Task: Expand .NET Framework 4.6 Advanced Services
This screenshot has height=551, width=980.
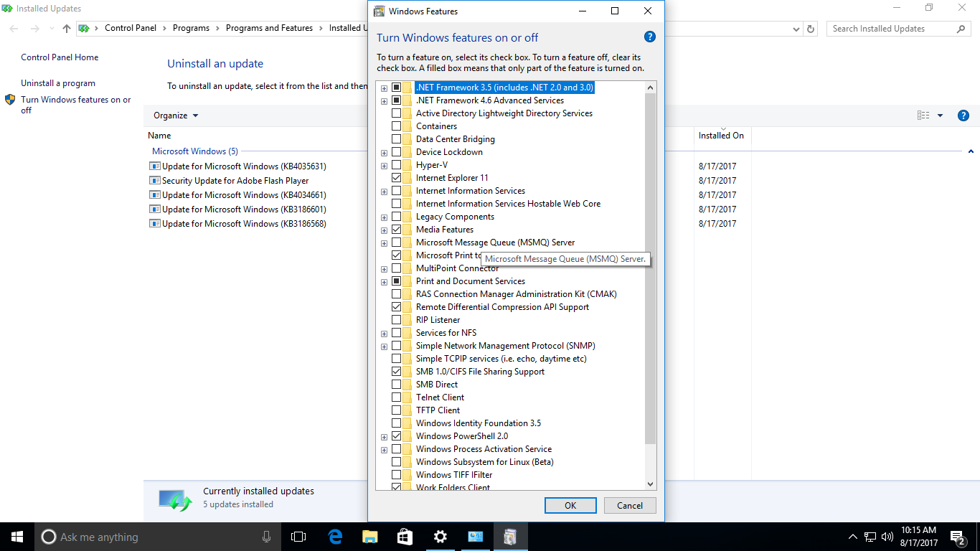Action: tap(385, 101)
